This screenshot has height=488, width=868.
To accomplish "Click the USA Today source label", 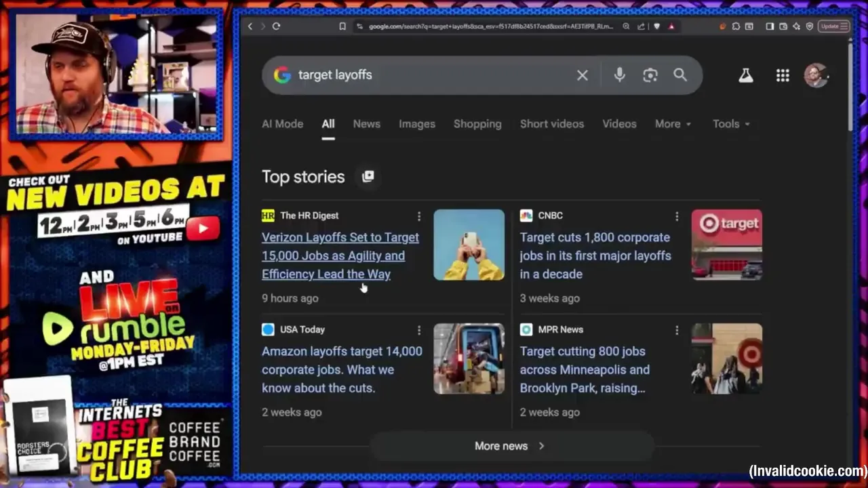I will point(302,329).
